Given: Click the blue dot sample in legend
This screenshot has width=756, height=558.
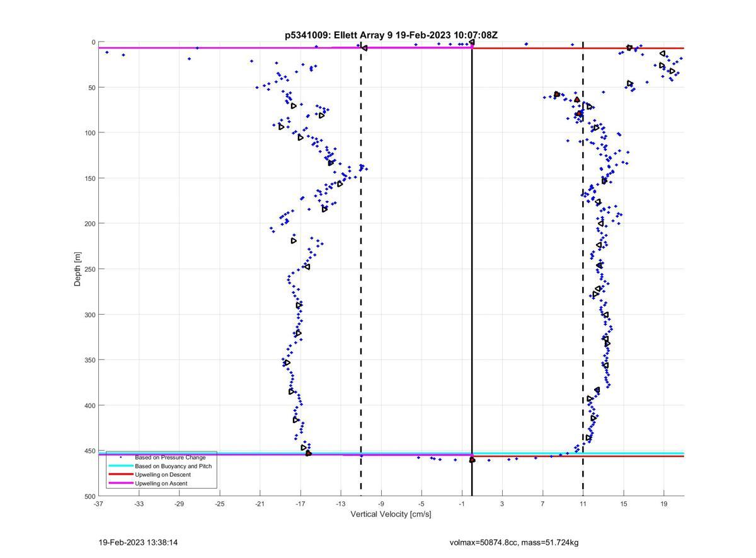Looking at the screenshot, I should click(120, 457).
